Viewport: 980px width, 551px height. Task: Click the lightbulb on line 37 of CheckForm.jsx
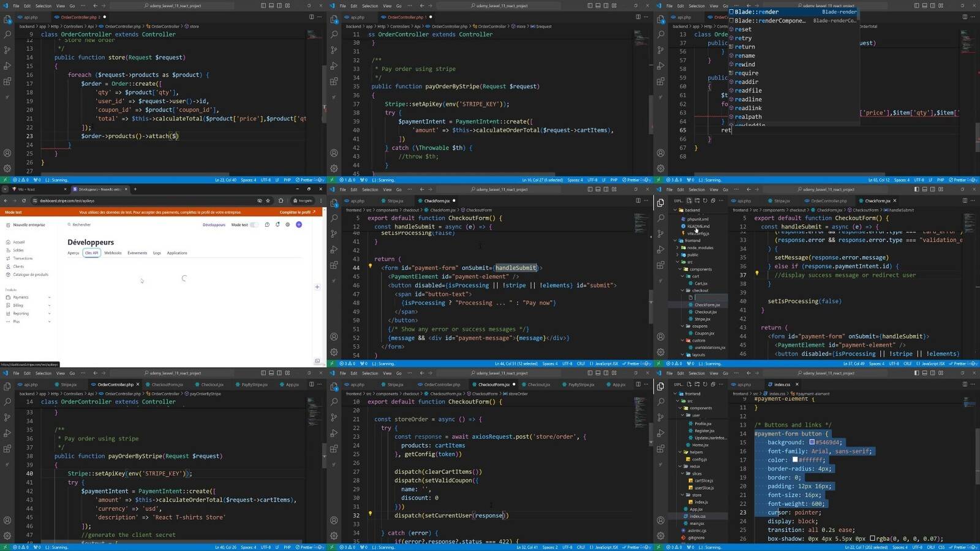coord(757,274)
